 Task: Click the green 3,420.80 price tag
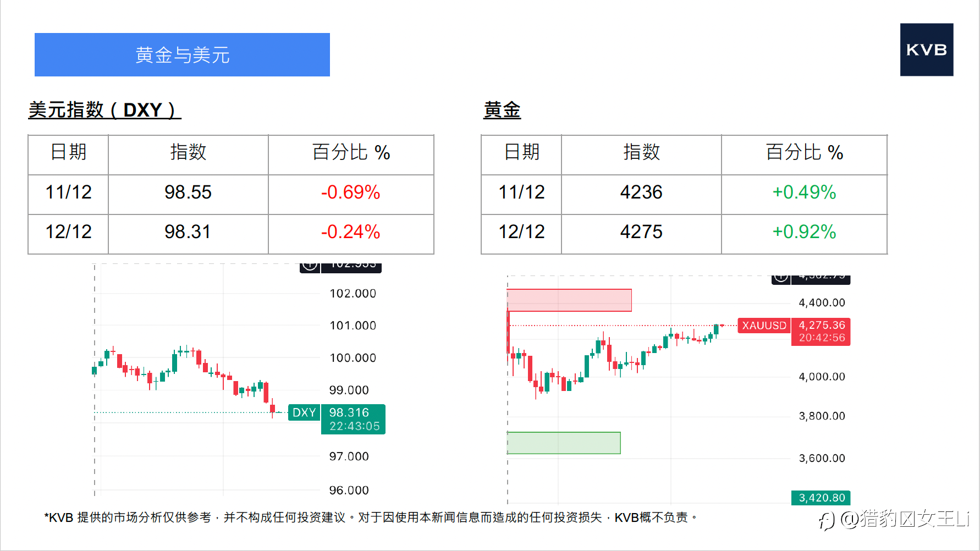(x=821, y=498)
